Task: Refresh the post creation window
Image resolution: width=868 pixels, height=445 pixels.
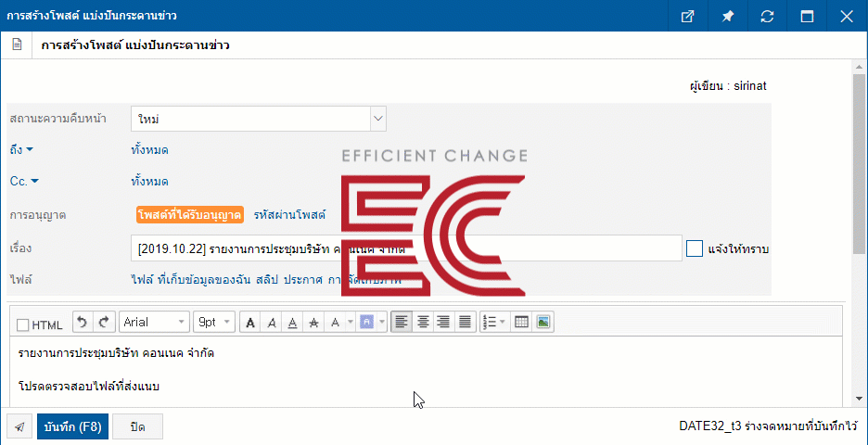Action: [767, 16]
